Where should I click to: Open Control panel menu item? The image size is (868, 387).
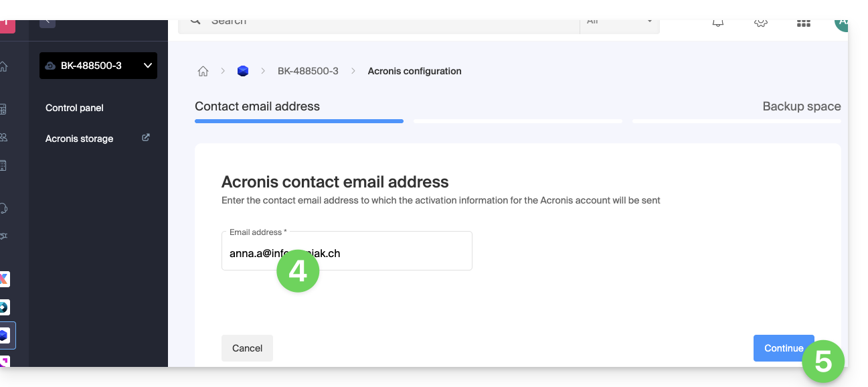coord(74,108)
